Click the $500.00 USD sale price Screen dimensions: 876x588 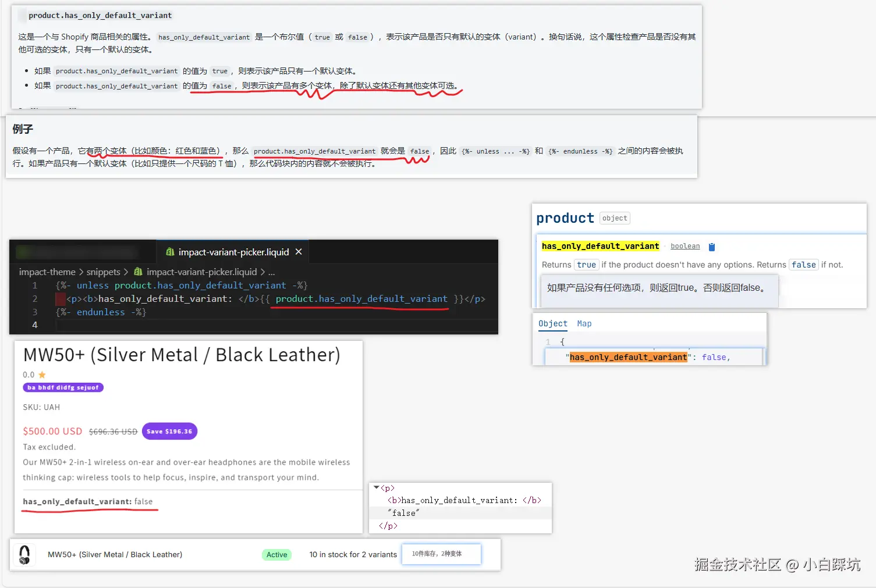pos(52,431)
